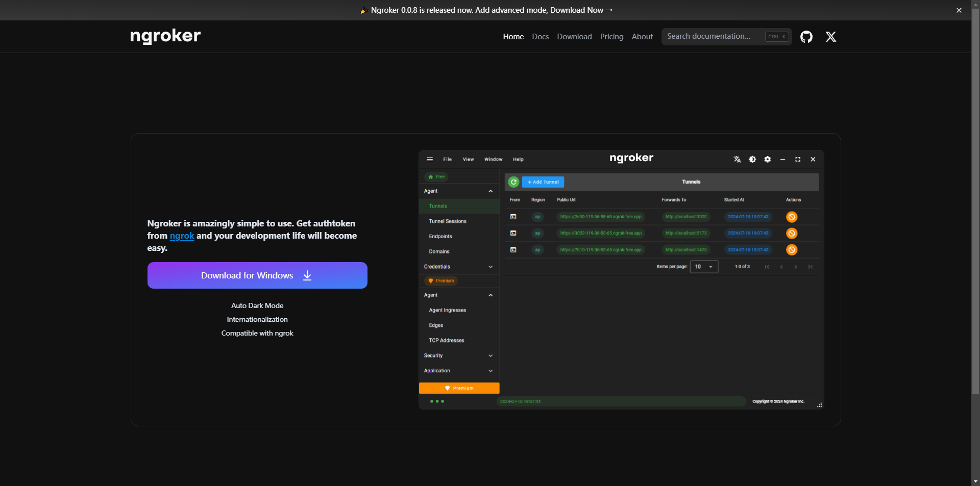Screen dimensions: 980x486
Task: Open the About page
Action: (642, 37)
